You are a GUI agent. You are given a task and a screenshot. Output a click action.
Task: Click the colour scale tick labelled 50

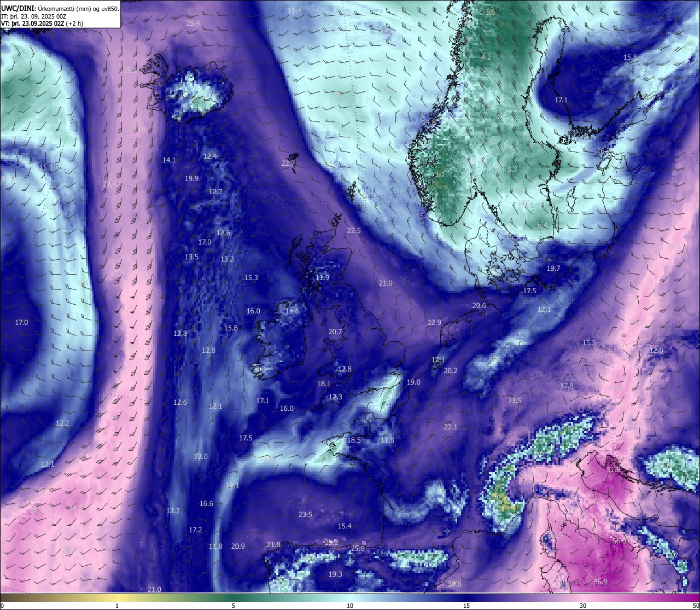coord(696,606)
